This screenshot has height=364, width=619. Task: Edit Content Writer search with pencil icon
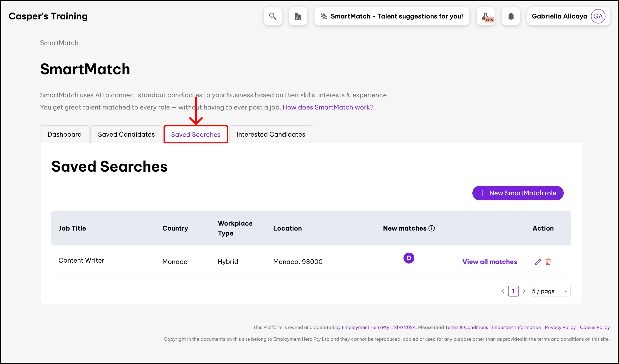[x=538, y=262]
